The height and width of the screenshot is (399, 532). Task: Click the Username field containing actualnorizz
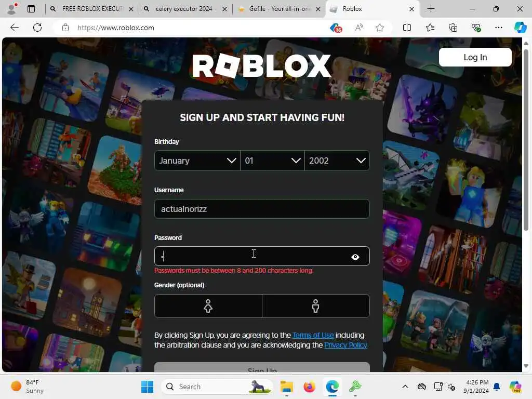pos(262,209)
